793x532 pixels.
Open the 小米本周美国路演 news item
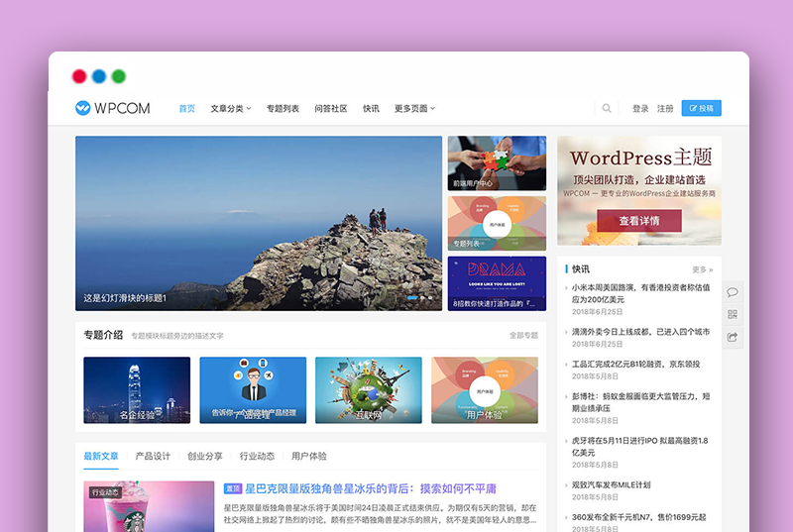[x=640, y=293]
